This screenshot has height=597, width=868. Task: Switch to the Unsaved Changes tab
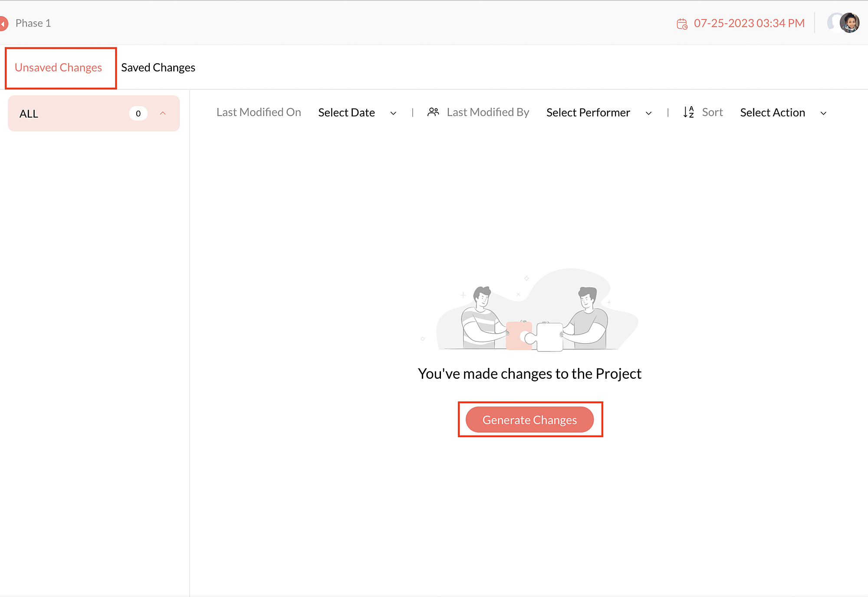(x=59, y=68)
